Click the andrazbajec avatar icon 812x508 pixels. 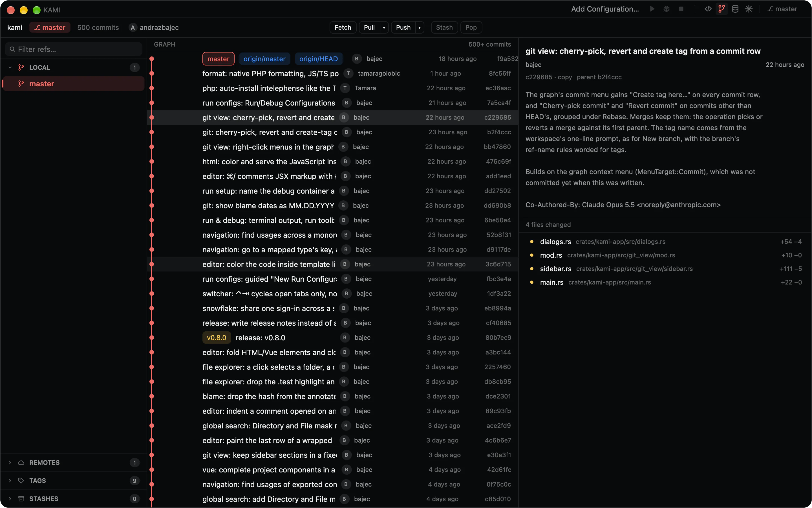point(133,28)
